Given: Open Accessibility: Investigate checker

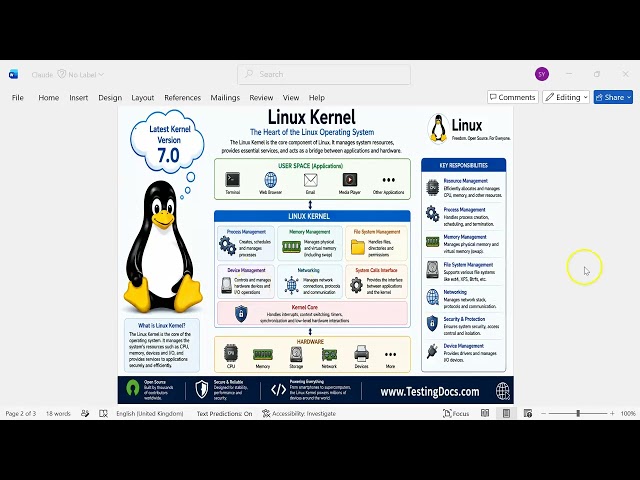Looking at the screenshot, I should [299, 413].
